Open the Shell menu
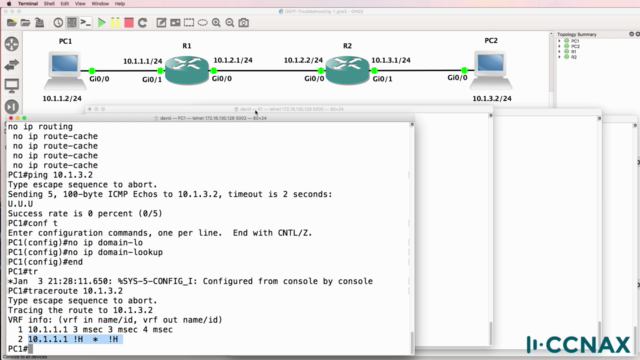The width and height of the screenshot is (640, 360). click(x=49, y=4)
